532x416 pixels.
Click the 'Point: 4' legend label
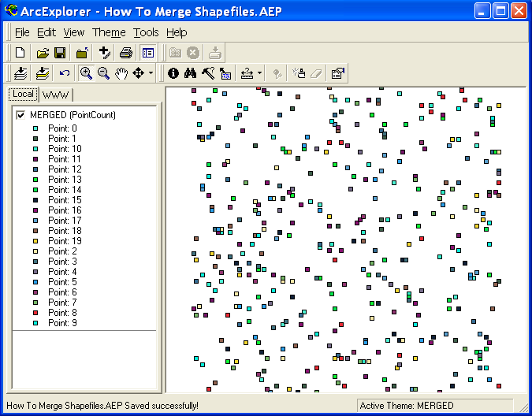pos(62,272)
